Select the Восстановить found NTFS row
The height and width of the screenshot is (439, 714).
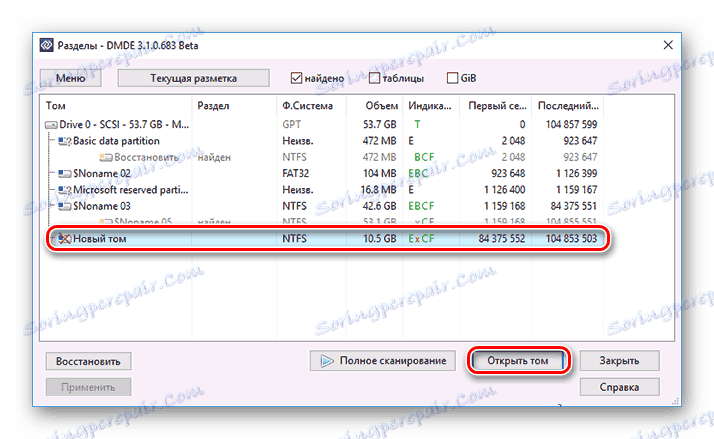(322, 158)
